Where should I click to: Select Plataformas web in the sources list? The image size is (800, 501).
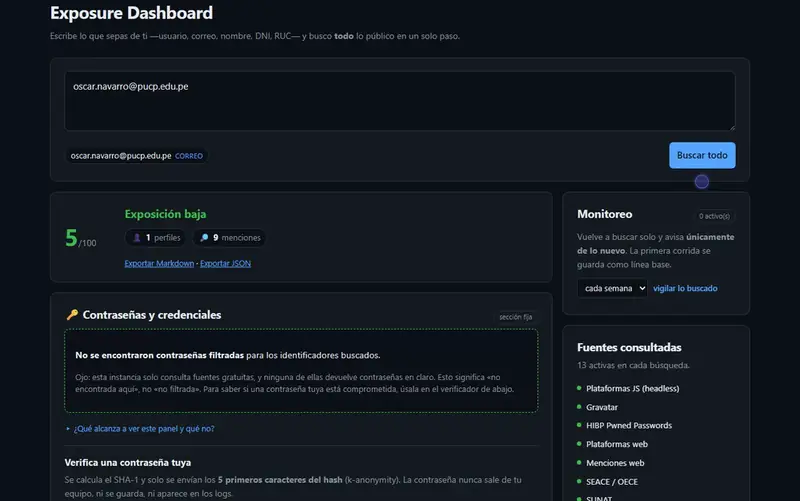[x=617, y=444]
